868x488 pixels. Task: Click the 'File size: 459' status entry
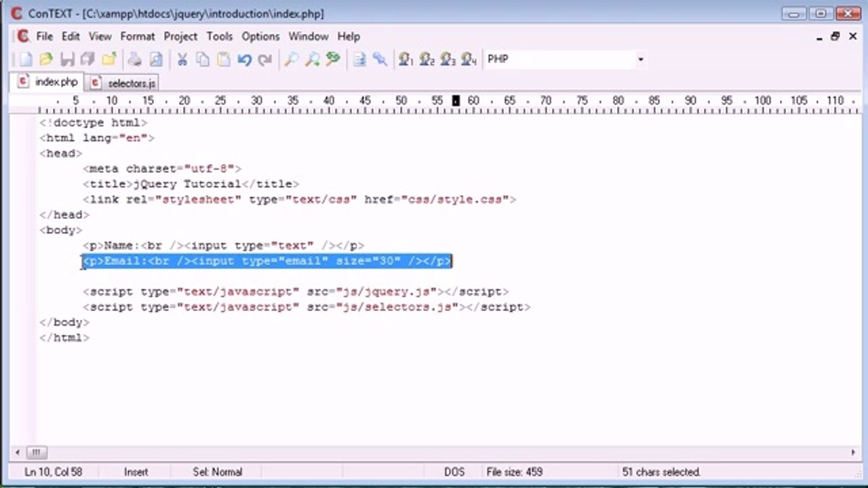515,472
